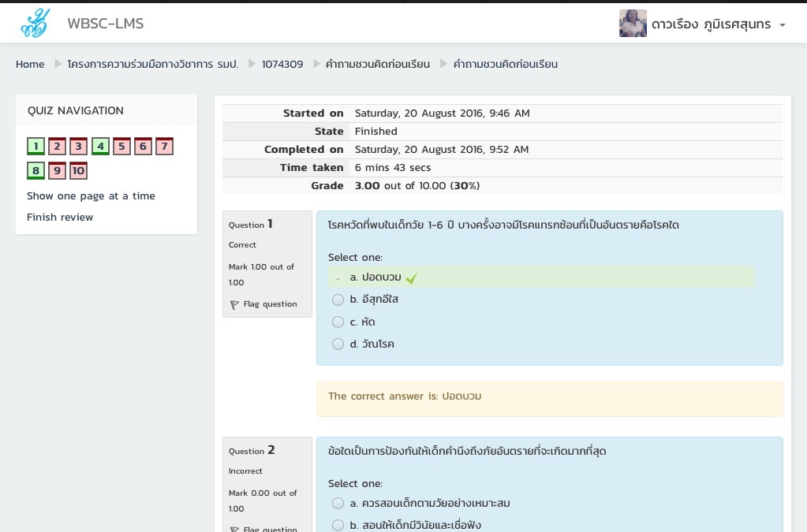This screenshot has width=807, height=532.
Task: Click the user profile avatar picture
Action: pos(633,24)
